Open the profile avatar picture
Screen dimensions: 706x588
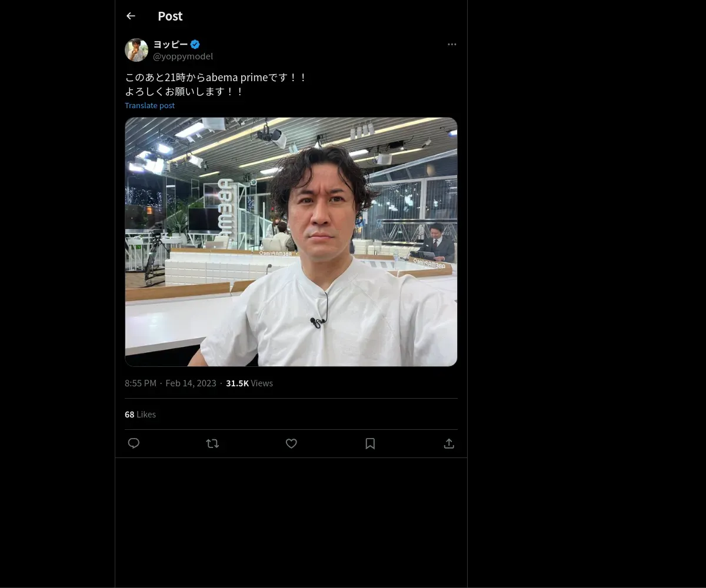point(136,50)
